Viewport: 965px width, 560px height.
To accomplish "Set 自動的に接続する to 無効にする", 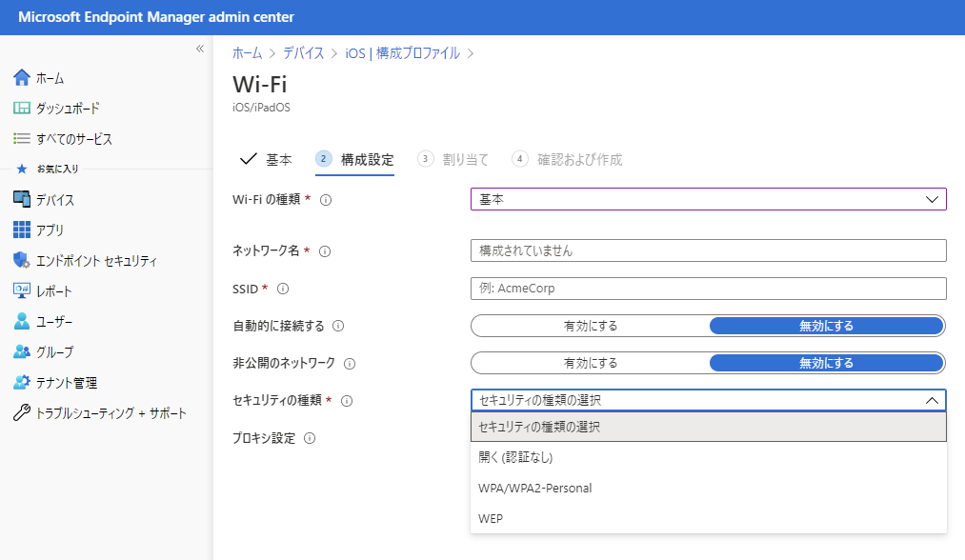I will tap(827, 326).
